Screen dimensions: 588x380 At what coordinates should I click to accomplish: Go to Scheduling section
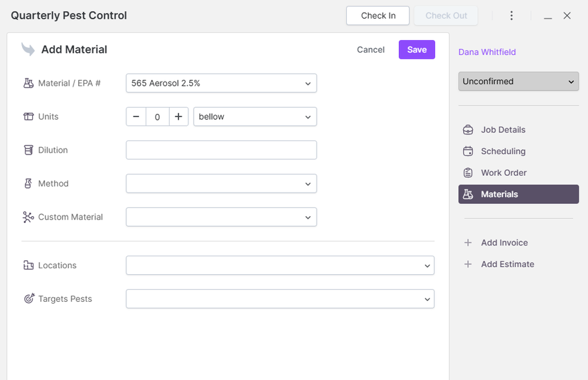(x=519, y=151)
